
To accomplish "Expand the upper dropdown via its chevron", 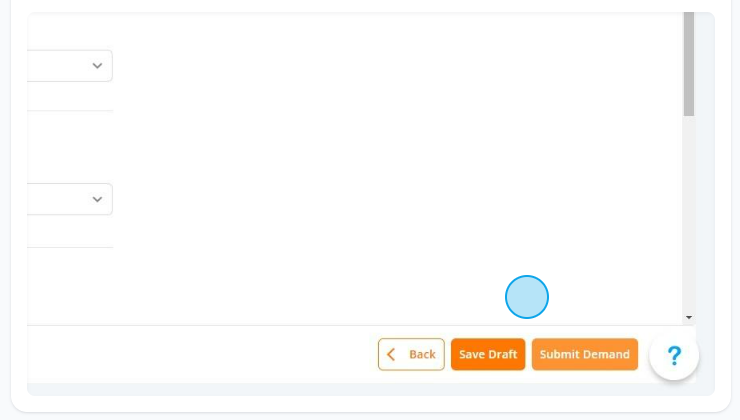I will pyautogui.click(x=97, y=66).
